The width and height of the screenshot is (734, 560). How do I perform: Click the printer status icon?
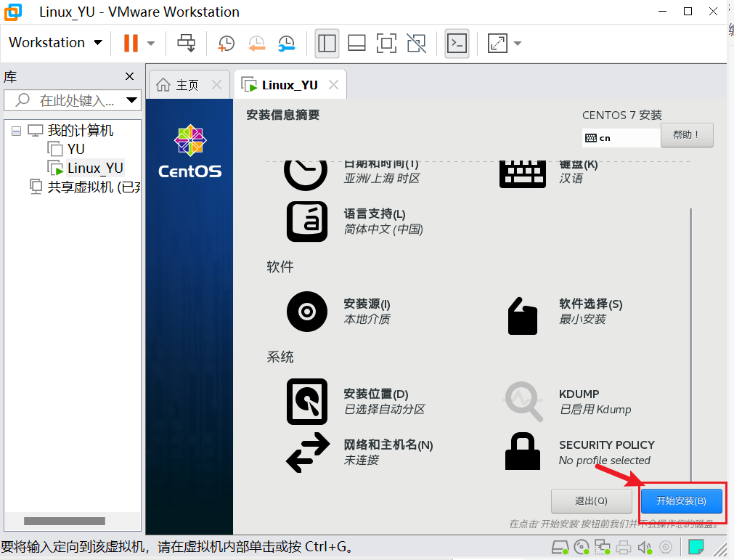(x=624, y=547)
